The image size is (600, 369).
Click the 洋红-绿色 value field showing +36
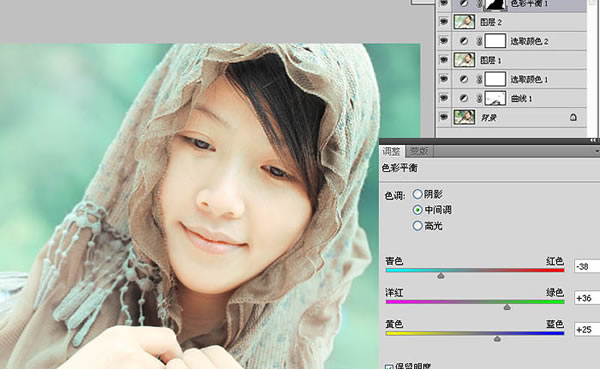point(587,298)
